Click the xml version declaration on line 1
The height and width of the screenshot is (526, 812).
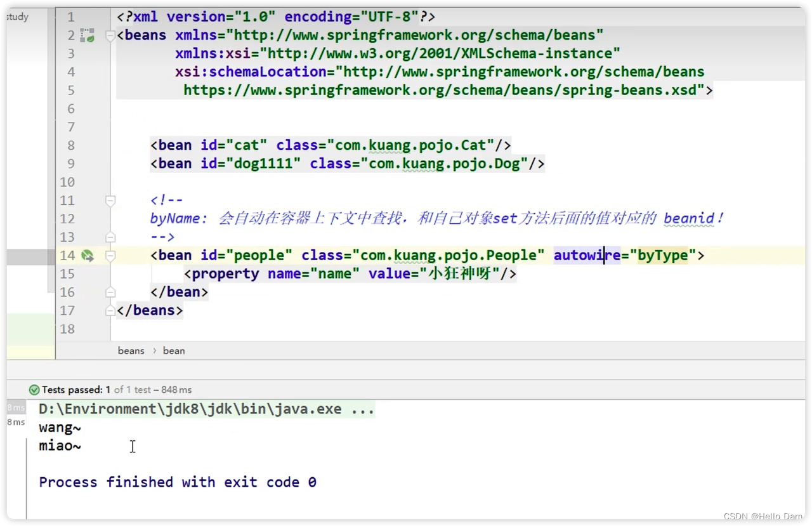[x=276, y=17]
